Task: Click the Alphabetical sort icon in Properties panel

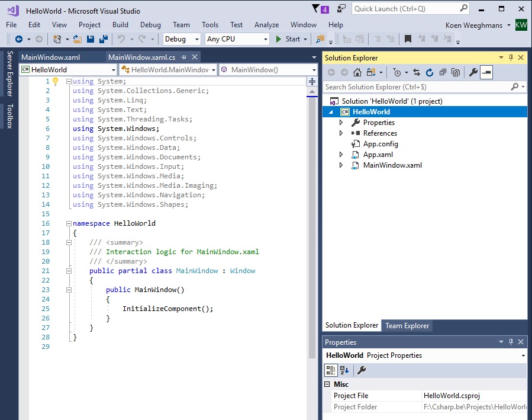Action: [x=344, y=370]
